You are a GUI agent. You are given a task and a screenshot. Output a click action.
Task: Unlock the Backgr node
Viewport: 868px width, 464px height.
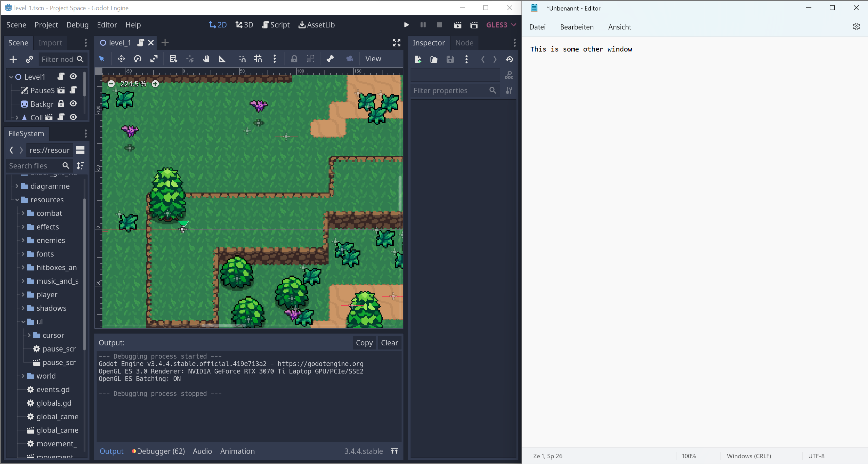tap(61, 104)
